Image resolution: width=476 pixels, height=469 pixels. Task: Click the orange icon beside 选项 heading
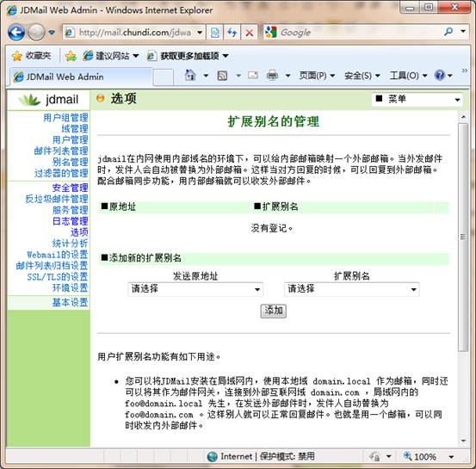tap(100, 98)
